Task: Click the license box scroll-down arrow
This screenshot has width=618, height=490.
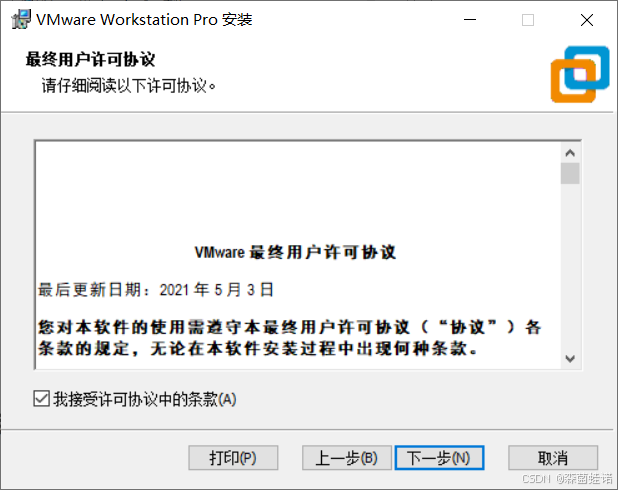Action: (x=570, y=359)
